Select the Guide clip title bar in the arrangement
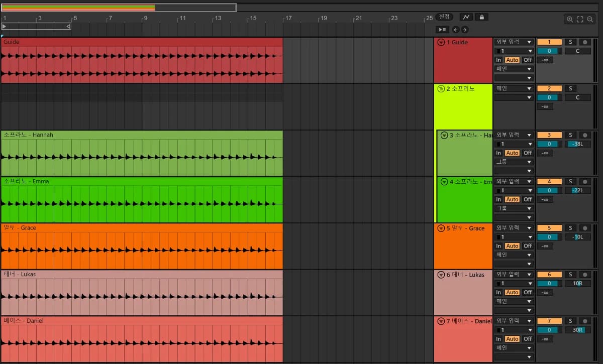Viewport: 603px width, 364px height. click(142, 42)
